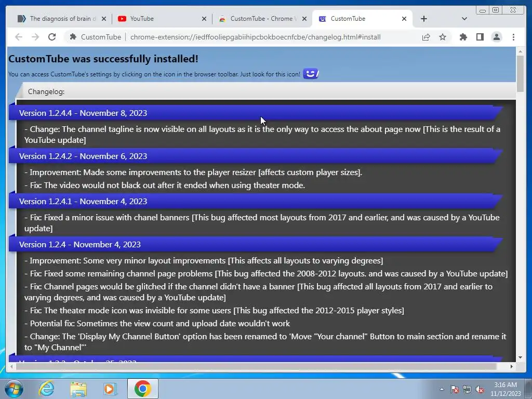Click 'CustomTube was successfully installed!' heading
The height and width of the screenshot is (399, 532).
coord(103,59)
